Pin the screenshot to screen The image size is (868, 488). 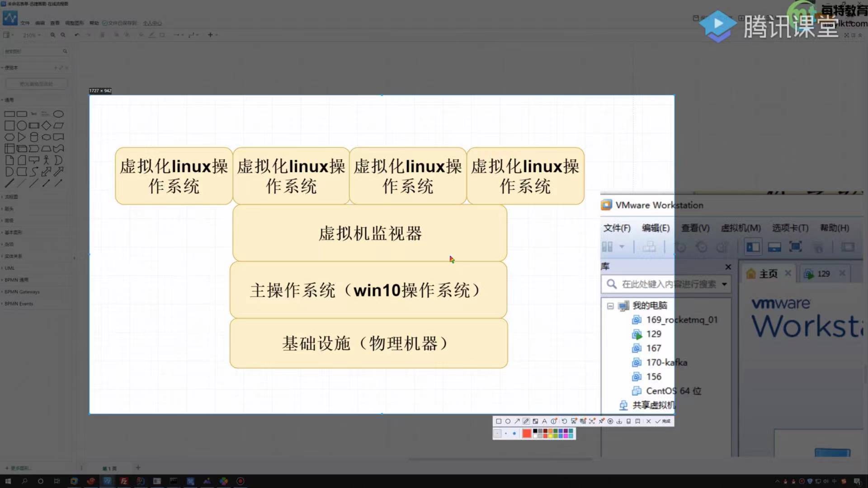click(x=601, y=421)
